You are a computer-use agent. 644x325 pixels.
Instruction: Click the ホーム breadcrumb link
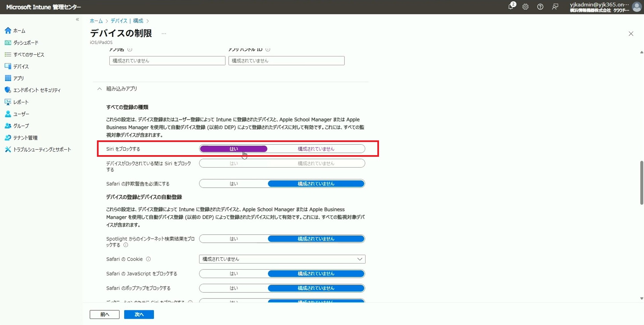point(96,21)
